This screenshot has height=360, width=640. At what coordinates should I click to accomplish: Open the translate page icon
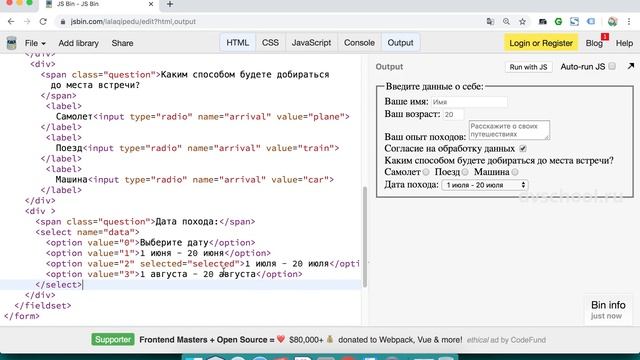[x=490, y=22]
